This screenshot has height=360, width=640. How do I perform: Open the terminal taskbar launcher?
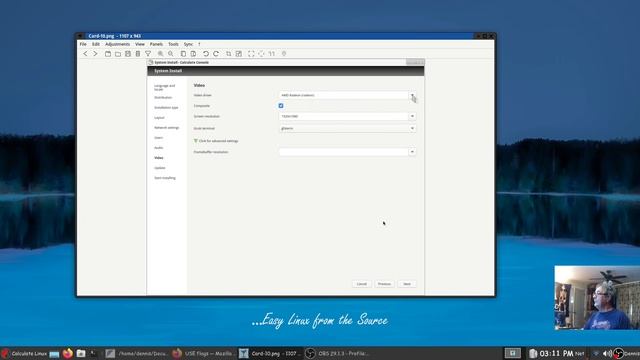[x=94, y=353]
